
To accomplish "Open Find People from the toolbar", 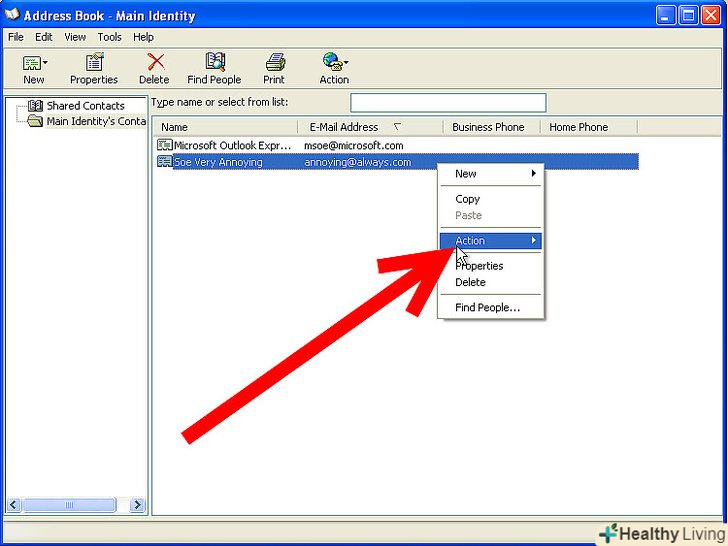I will click(214, 68).
